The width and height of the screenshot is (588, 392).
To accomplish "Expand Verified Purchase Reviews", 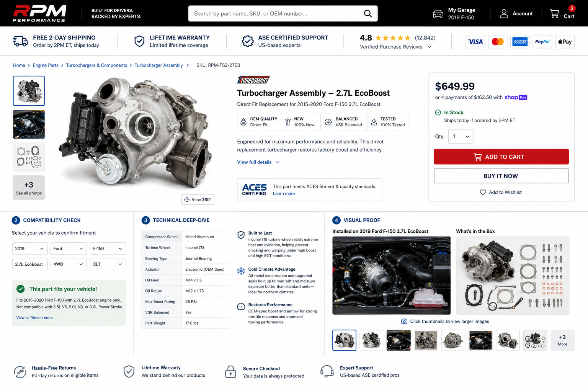I will coord(395,47).
